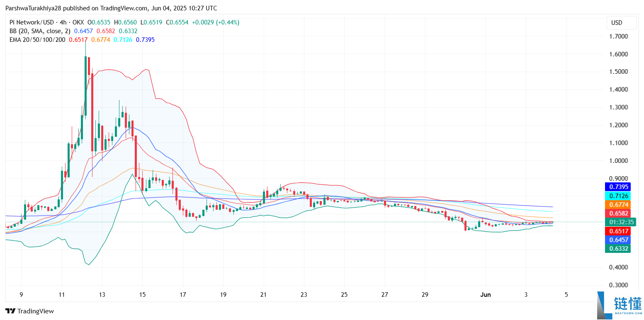The image size is (644, 320).
Task: Click the 01:32:35 candle countdown tag
Action: [x=617, y=222]
